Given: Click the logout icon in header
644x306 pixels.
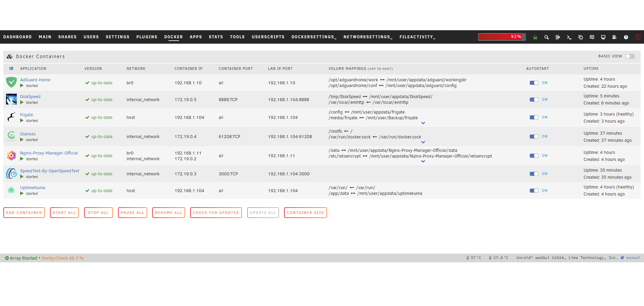Looking at the screenshot, I should coord(558,37).
